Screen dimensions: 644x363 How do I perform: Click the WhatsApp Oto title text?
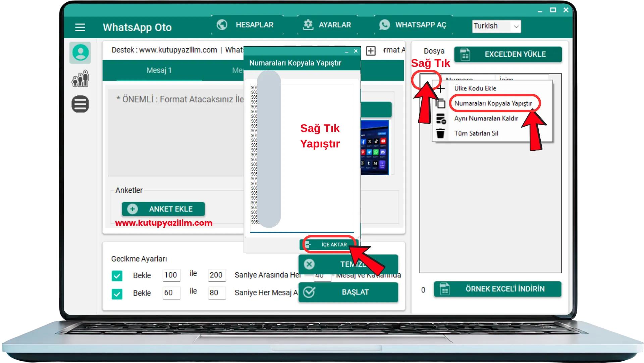(x=137, y=27)
